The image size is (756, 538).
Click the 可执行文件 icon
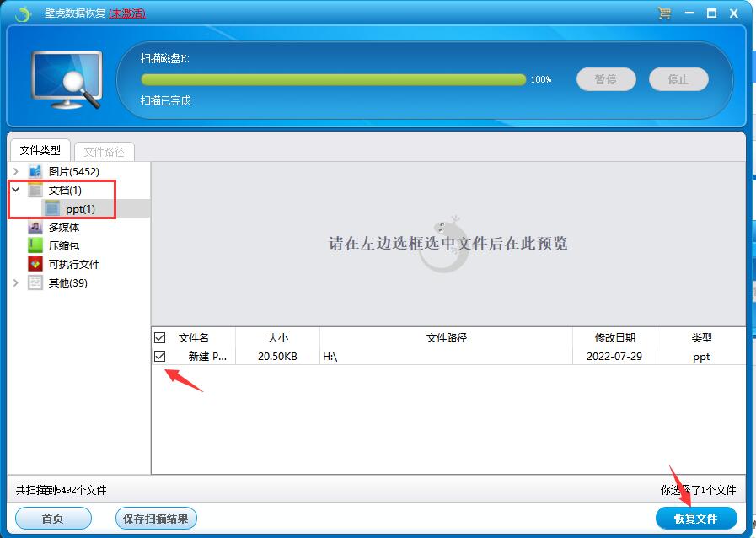click(x=35, y=265)
